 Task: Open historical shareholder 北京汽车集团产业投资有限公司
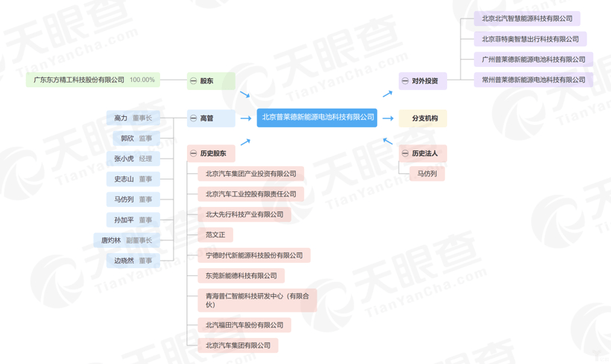[251, 173]
